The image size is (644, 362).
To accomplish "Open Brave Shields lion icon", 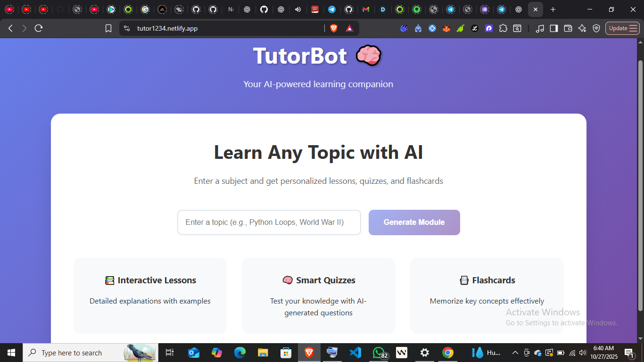I will pyautogui.click(x=334, y=28).
